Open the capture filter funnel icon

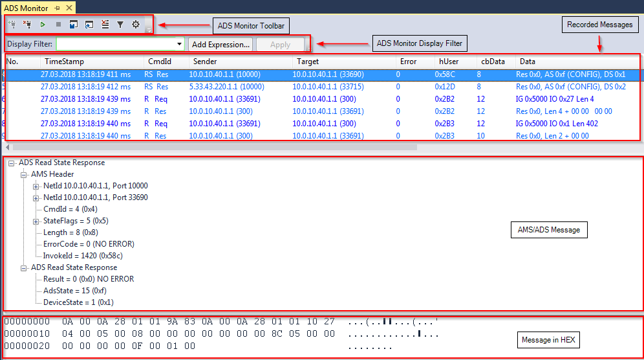point(120,25)
